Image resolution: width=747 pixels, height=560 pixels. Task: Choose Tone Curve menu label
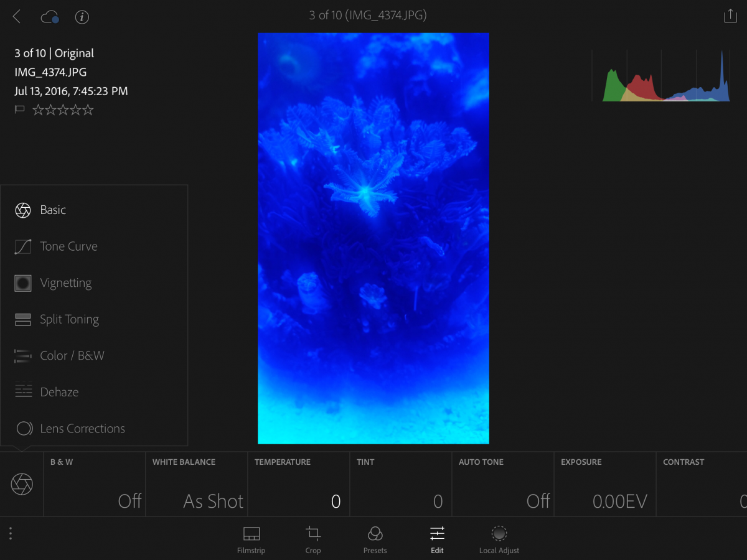point(69,246)
